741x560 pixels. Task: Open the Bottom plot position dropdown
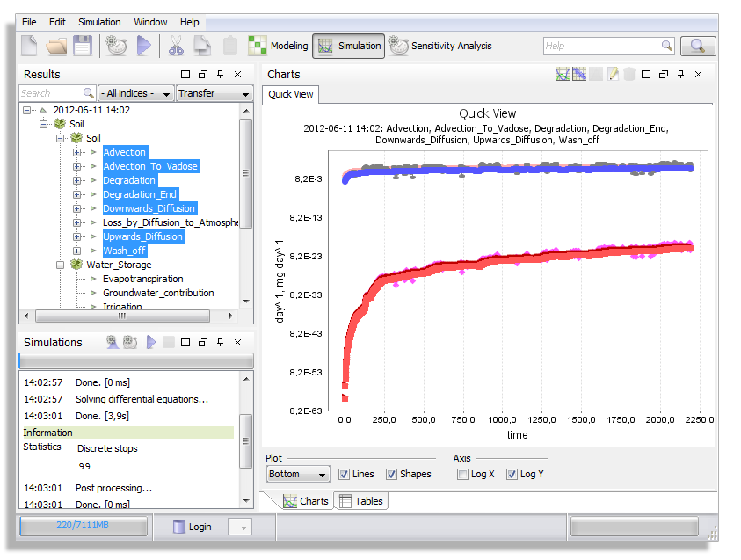coord(298,474)
